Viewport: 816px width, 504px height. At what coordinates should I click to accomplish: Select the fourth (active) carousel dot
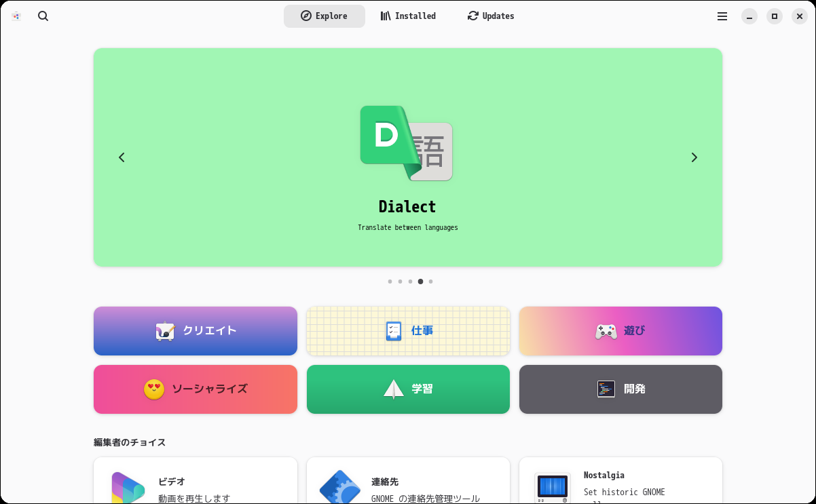click(420, 281)
